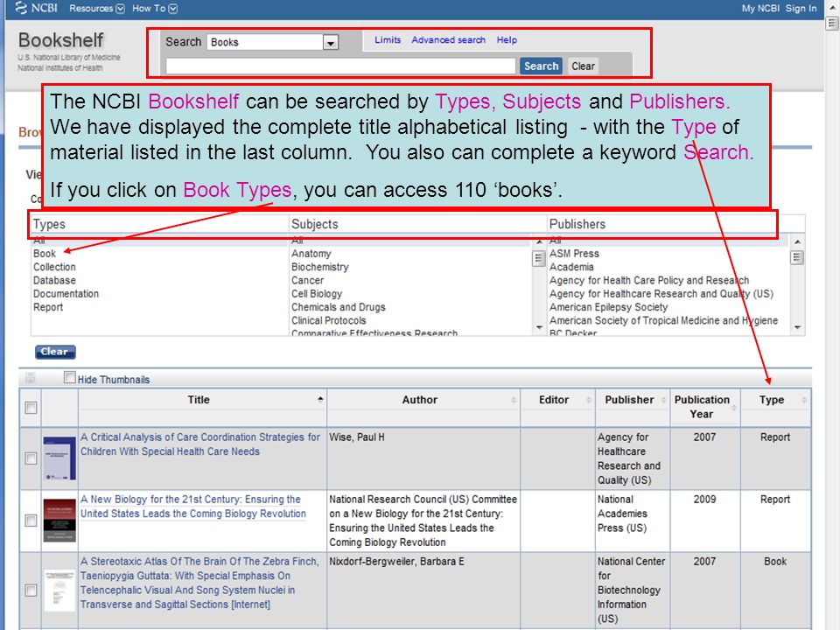Image resolution: width=840 pixels, height=630 pixels.
Task: Open the My NCBI link
Action: pos(759,9)
